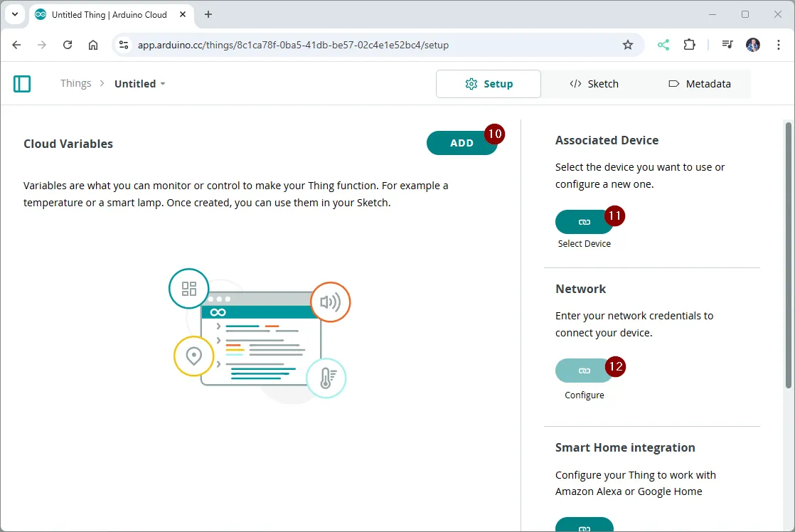
Task: Open the tab search dropdown arrow
Action: point(15,14)
